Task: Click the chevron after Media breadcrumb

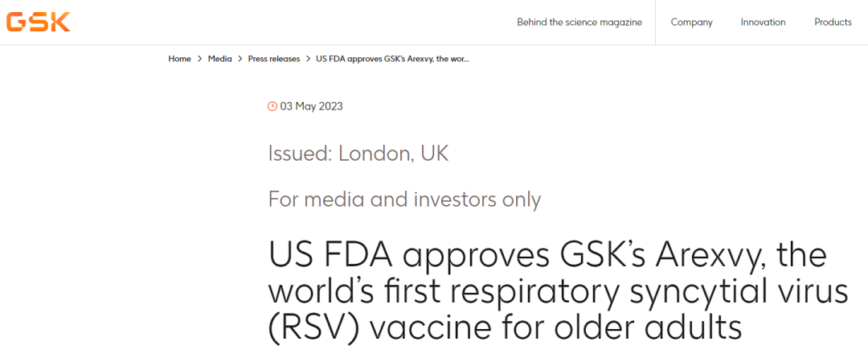Action: point(240,59)
